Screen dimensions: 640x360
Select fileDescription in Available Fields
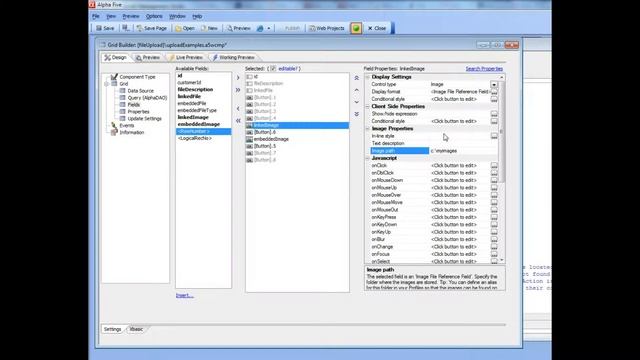pyautogui.click(x=195, y=89)
